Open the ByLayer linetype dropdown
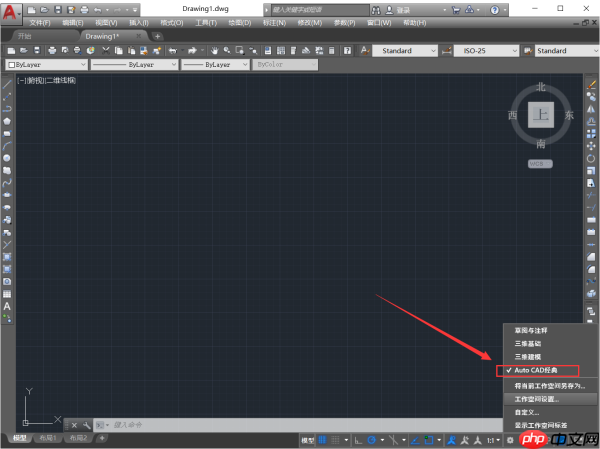This screenshot has width=600, height=449. click(134, 65)
